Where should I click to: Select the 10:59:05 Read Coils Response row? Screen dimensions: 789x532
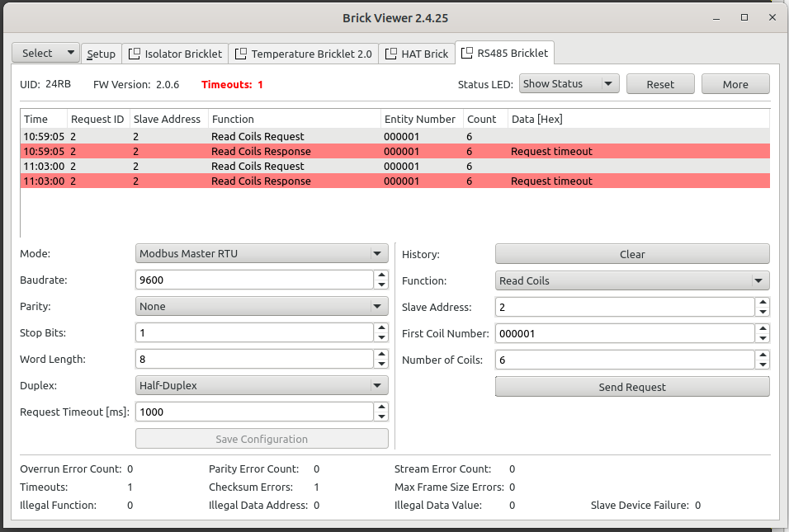pyautogui.click(x=395, y=152)
